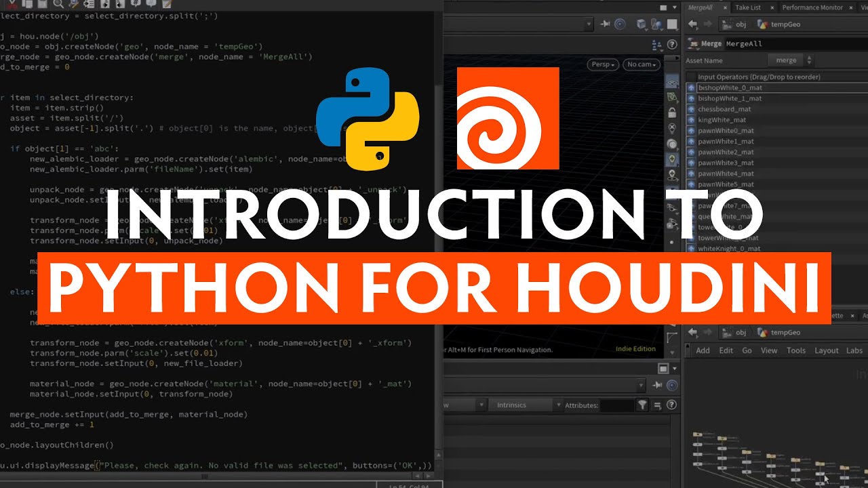This screenshot has height=488, width=868.
Task: Click the viewport pin icon at top
Action: [606, 24]
